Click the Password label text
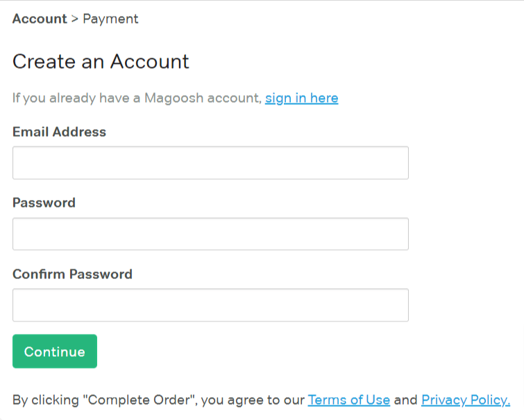 click(x=44, y=203)
